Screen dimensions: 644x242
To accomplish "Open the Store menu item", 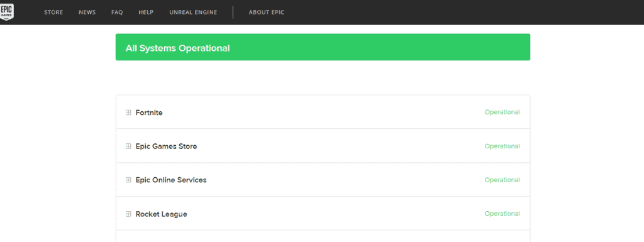I will 53,13.
